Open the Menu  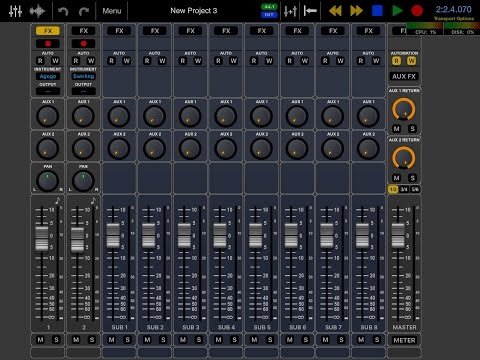point(112,11)
